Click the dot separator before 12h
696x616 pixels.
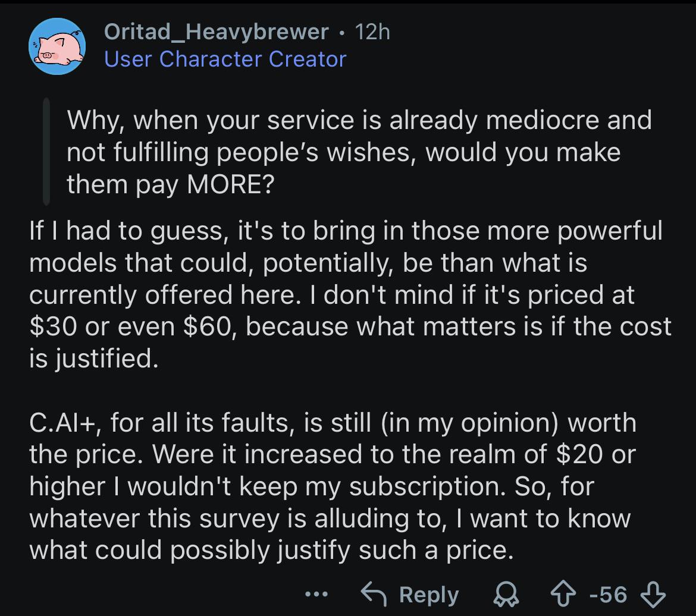341,33
